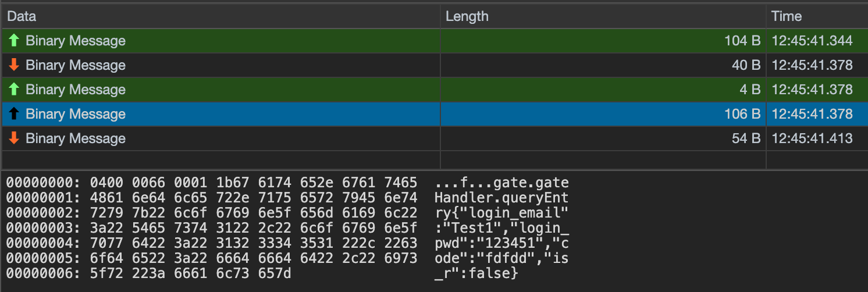Click the green up arrow on the 4 B message
Image resolution: width=868 pixels, height=292 pixels.
click(15, 90)
